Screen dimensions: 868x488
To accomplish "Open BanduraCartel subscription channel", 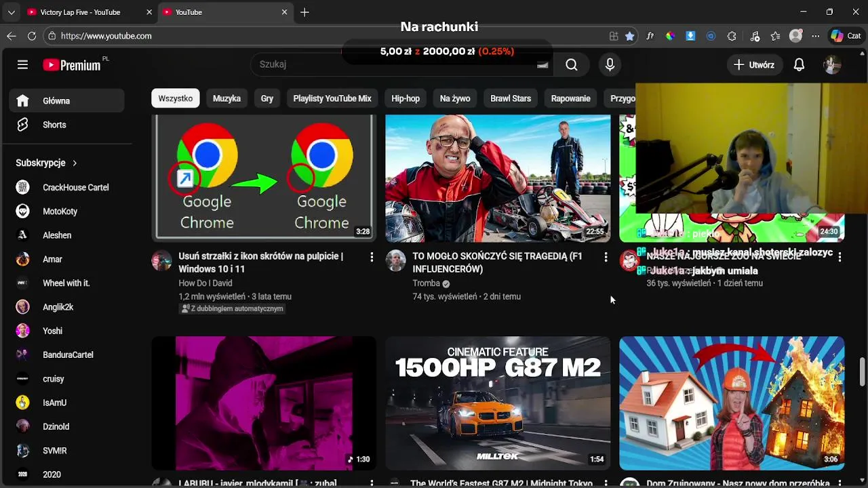I will [66, 354].
